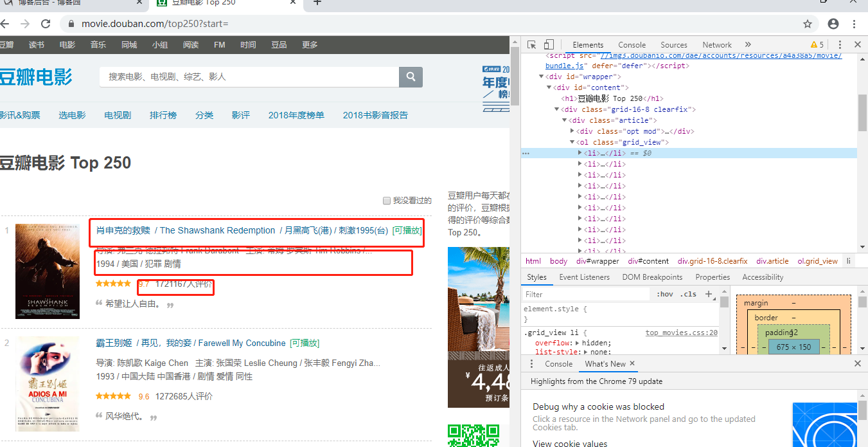This screenshot has width=868, height=447.
Task: Reload the page with refresh icon
Action: 46,24
